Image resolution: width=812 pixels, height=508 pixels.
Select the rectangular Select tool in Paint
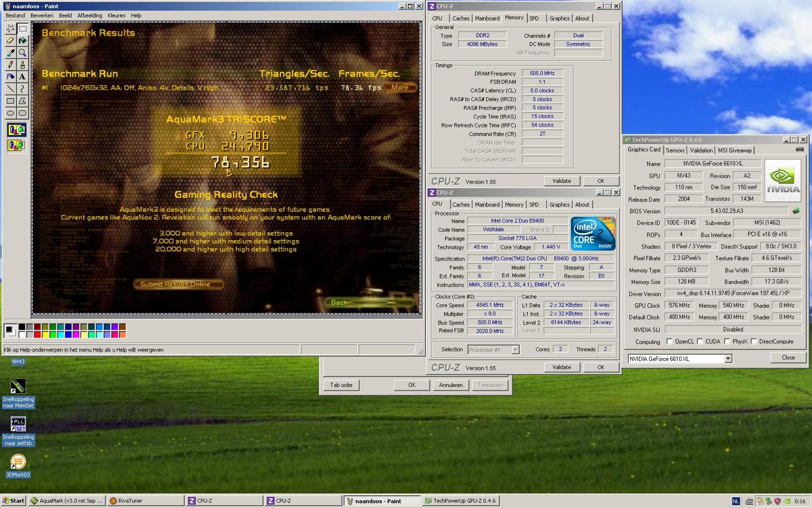[x=22, y=29]
